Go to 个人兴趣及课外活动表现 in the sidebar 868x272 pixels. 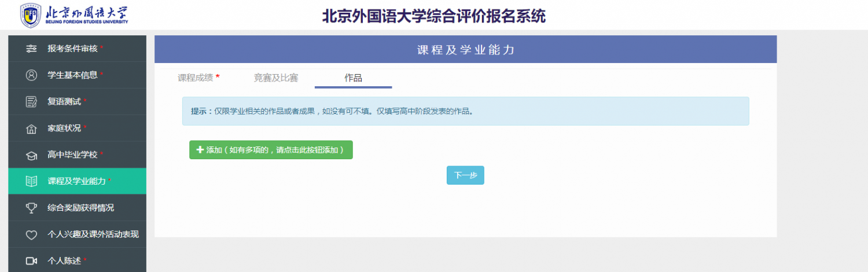tap(77, 234)
